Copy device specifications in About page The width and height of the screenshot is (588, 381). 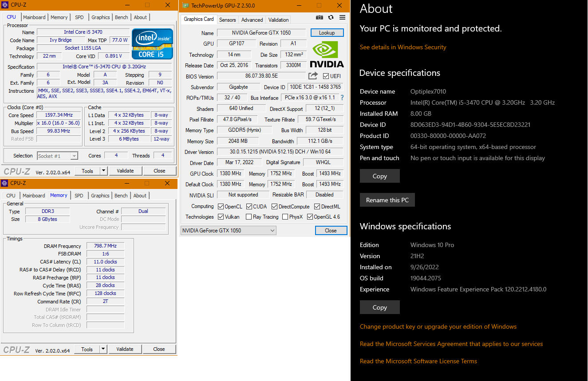[380, 176]
